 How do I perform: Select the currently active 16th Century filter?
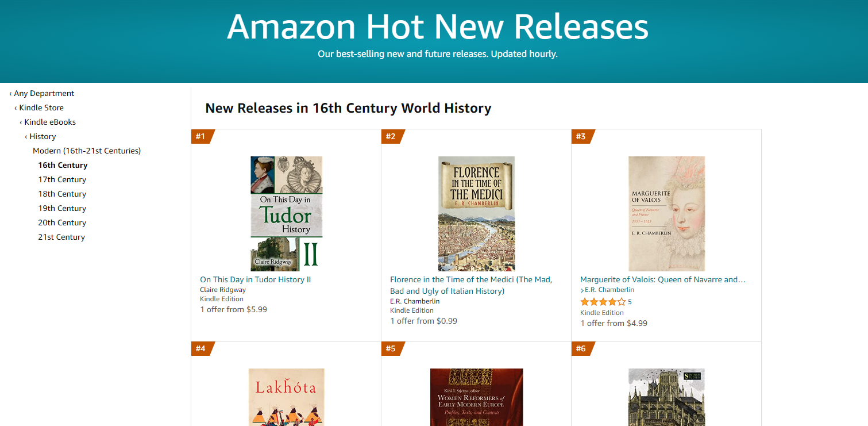pos(62,165)
